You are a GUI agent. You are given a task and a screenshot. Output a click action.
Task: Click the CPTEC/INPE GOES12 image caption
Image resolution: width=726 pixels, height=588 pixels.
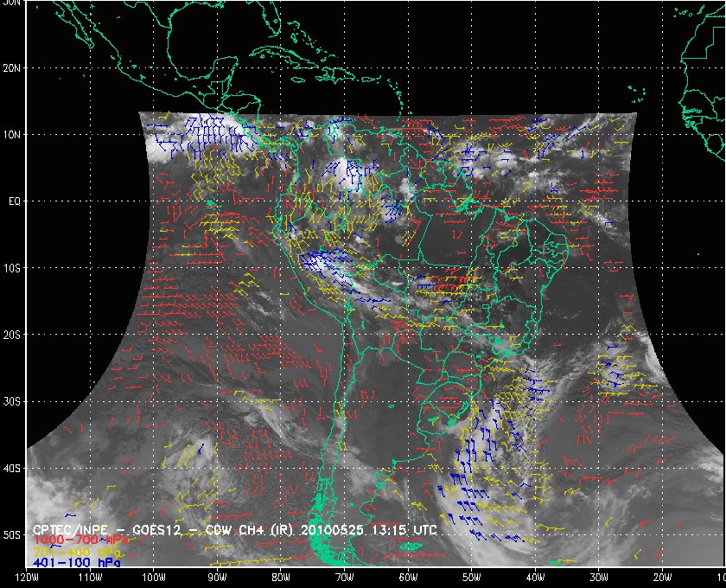coord(234,530)
